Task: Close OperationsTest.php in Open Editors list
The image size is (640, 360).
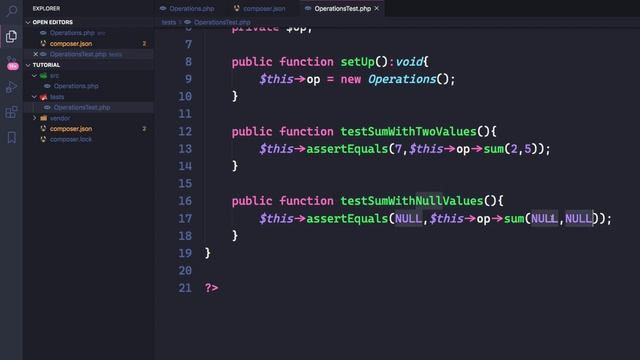Action: tap(36, 54)
